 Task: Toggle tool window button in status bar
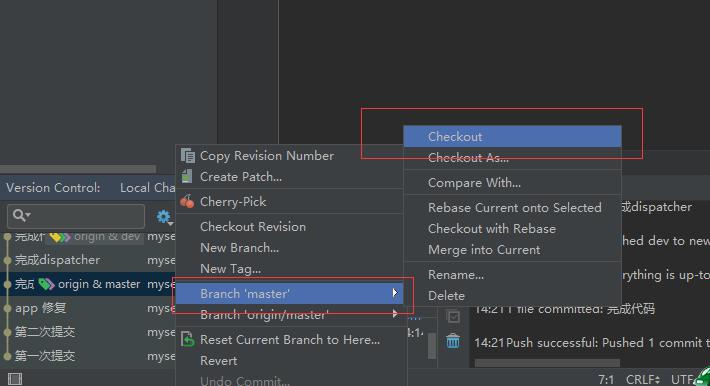[x=15, y=378]
